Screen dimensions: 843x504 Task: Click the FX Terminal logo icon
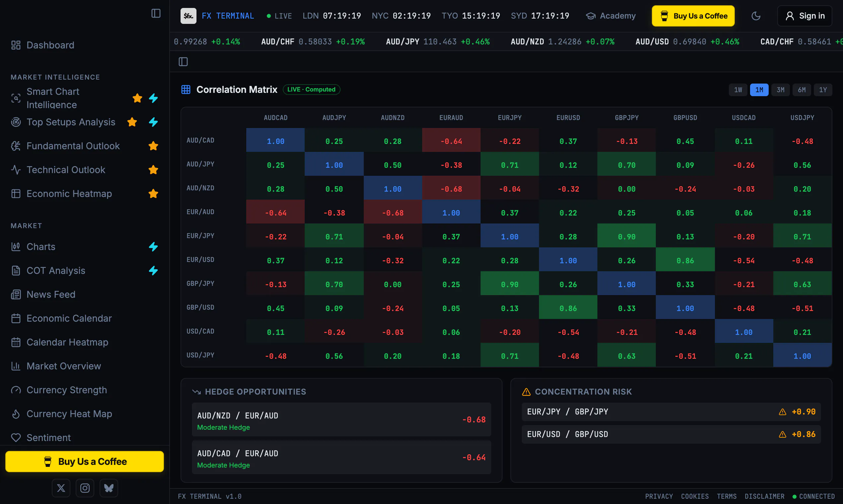pyautogui.click(x=188, y=16)
